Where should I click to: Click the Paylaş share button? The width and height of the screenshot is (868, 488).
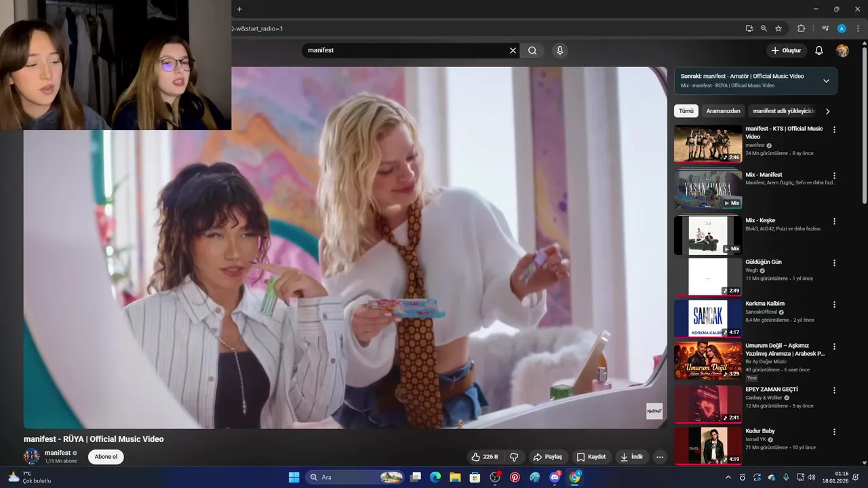point(547,457)
